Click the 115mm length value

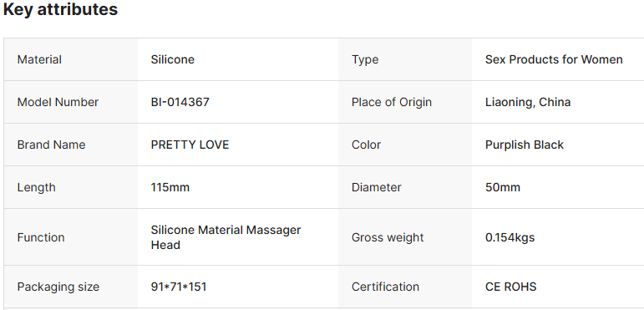(x=170, y=188)
